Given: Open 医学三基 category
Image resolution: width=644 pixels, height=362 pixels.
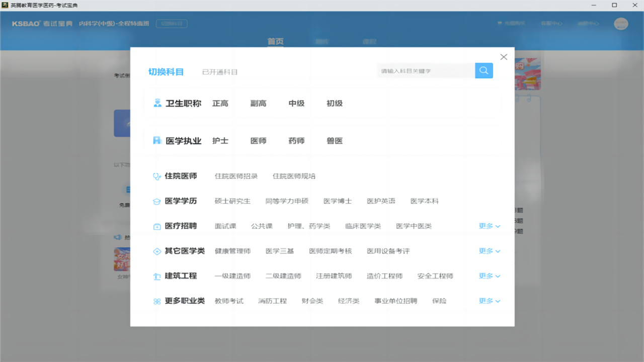Looking at the screenshot, I should tap(280, 251).
